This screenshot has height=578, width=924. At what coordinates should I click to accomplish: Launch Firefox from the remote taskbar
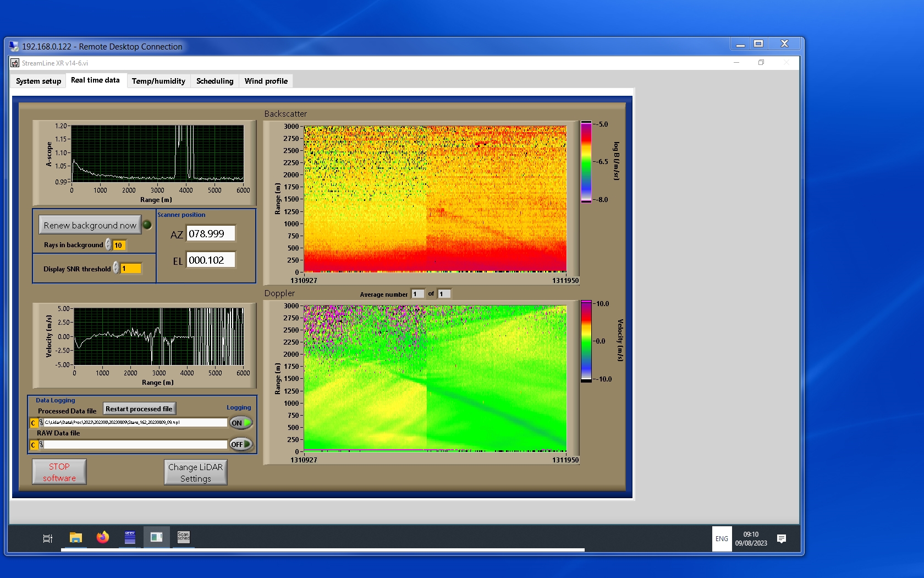103,538
